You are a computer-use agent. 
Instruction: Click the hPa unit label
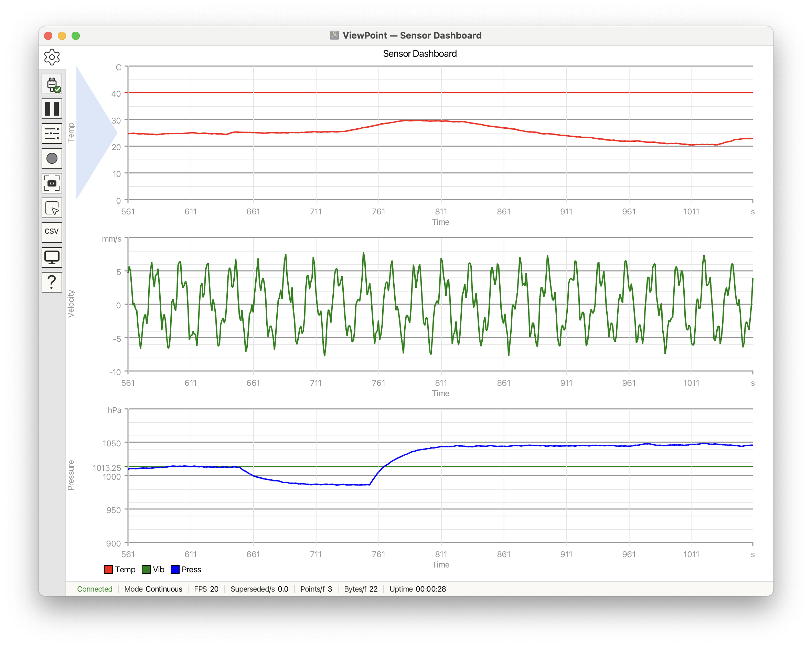[x=115, y=410]
